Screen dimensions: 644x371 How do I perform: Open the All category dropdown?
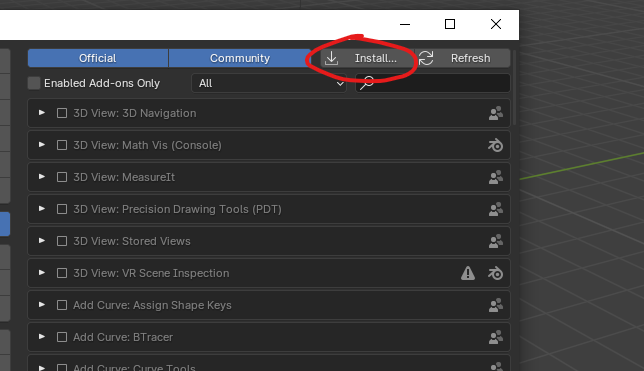269,83
